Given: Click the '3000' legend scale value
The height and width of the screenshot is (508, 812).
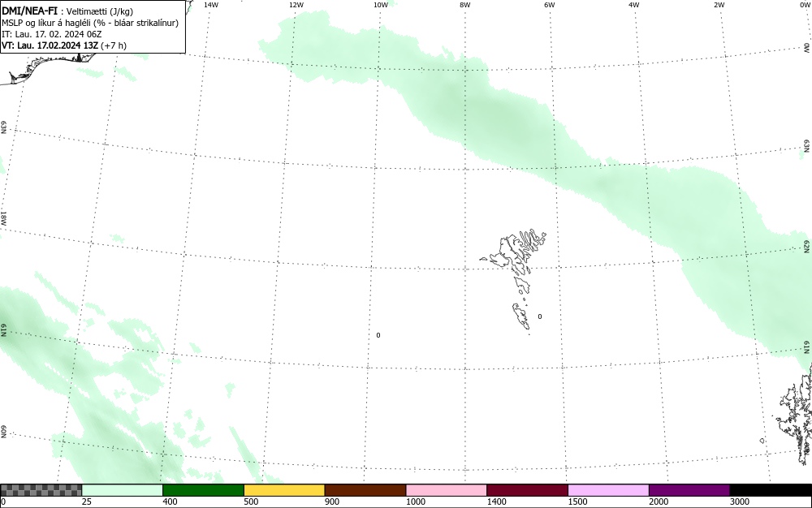Looking at the screenshot, I should click(x=740, y=502).
